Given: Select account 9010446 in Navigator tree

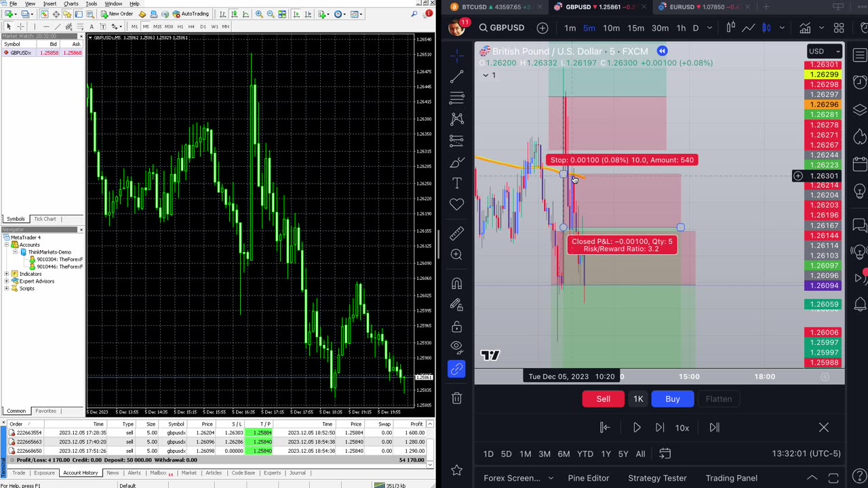Looking at the screenshot, I should tap(57, 266).
